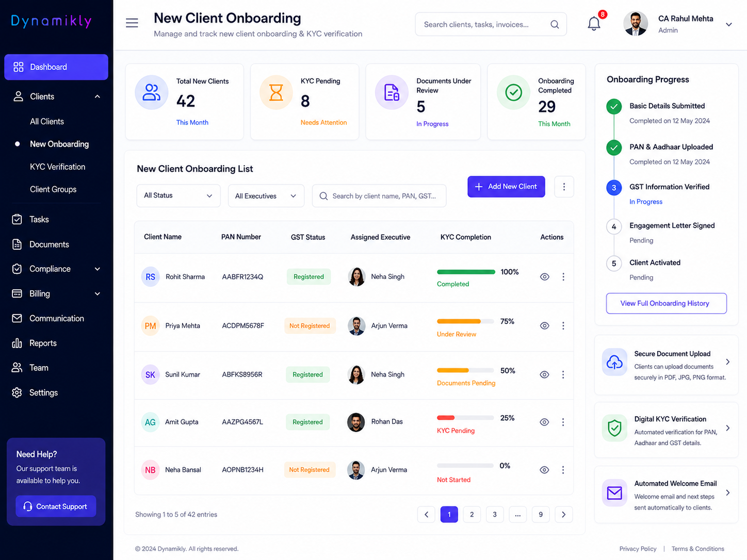Open row actions menu for Rohit Sharma
Screen dimensions: 747x560
563,277
